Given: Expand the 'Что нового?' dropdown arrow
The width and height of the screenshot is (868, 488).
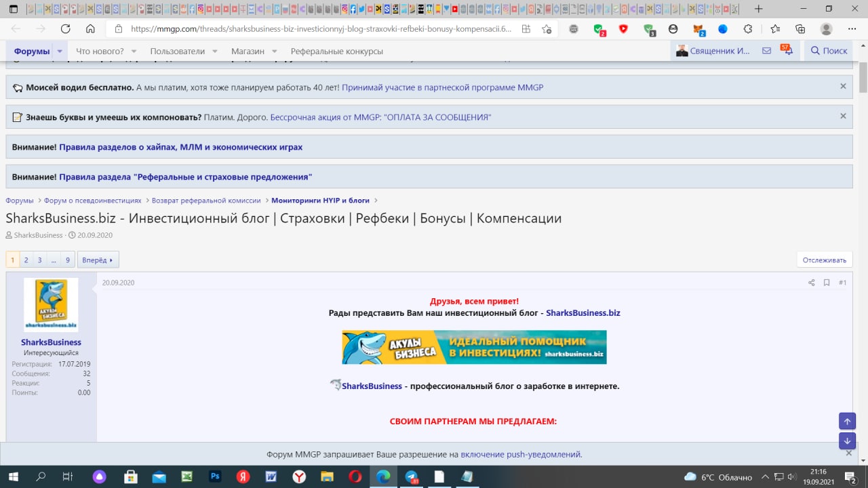Looking at the screenshot, I should pyautogui.click(x=134, y=52).
